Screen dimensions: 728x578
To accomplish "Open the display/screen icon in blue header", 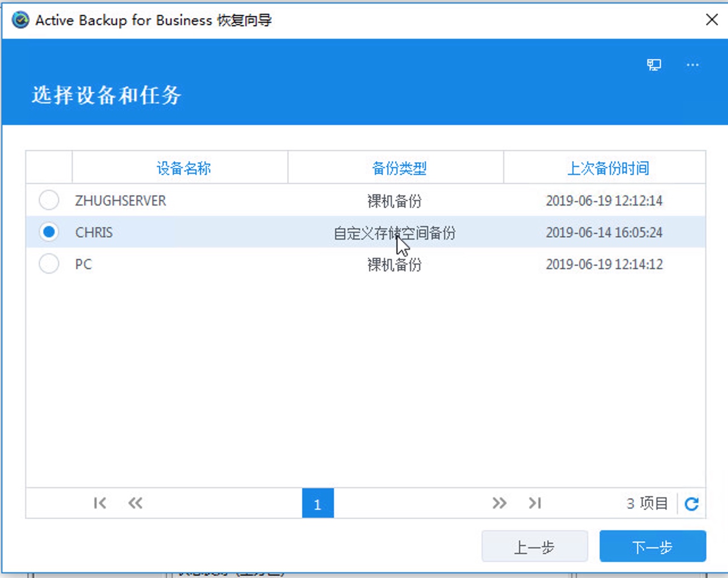I will (x=654, y=65).
